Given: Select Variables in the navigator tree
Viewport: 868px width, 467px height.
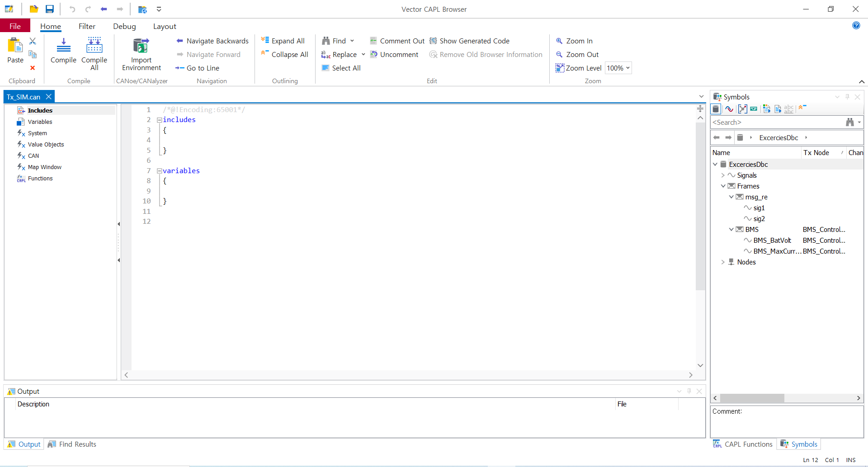Looking at the screenshot, I should [40, 122].
